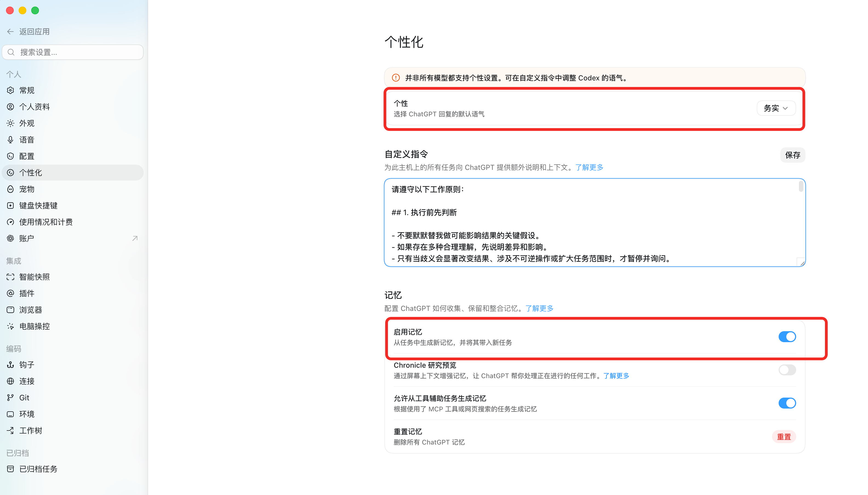
Task: Open 智能快照 in the sidebar
Action: coord(72,277)
